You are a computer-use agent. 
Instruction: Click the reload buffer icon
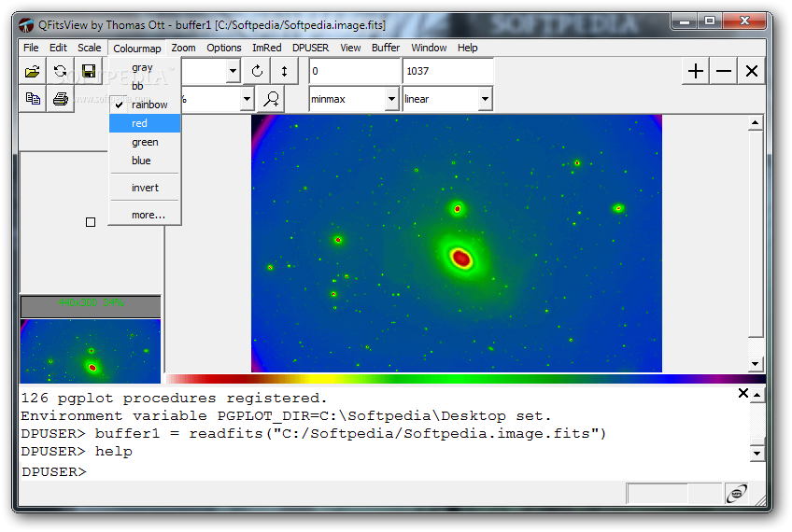61,71
